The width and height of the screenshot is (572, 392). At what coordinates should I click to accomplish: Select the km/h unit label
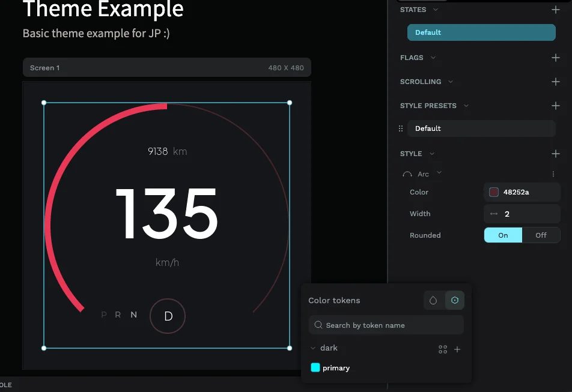pos(167,262)
